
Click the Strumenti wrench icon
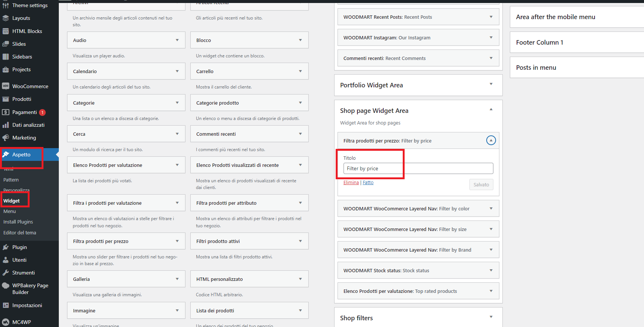click(6, 273)
